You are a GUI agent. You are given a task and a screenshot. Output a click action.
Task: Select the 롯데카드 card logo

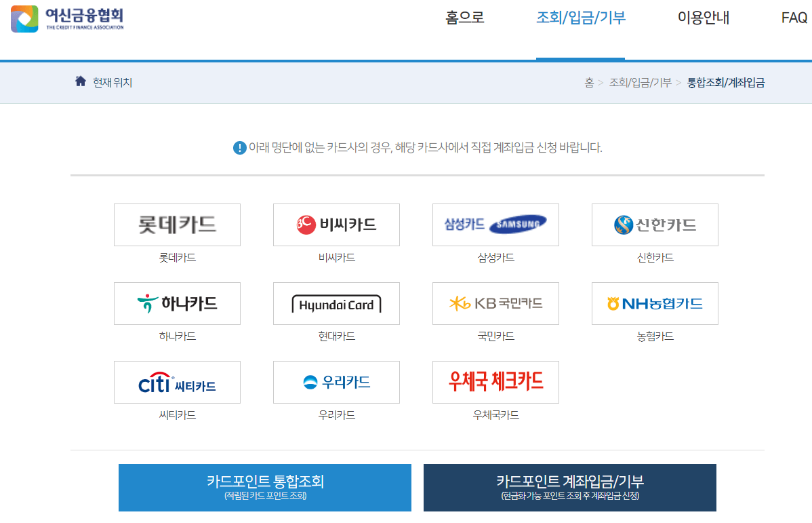click(178, 225)
